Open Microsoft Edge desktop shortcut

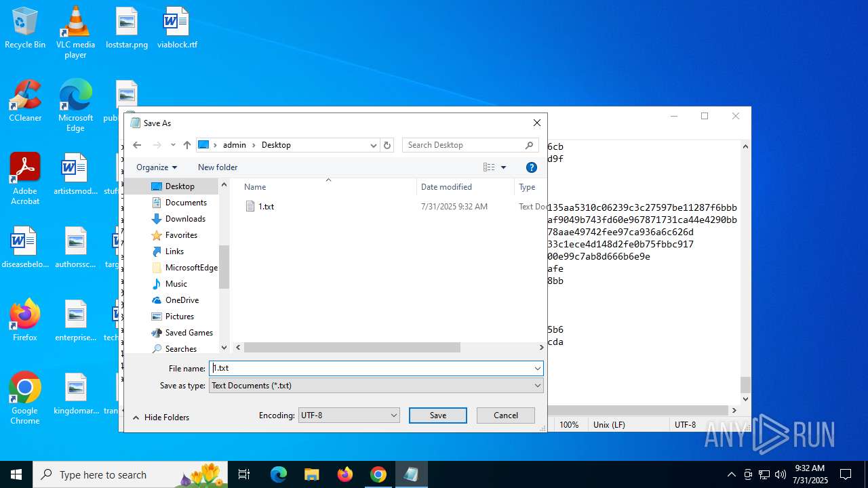pyautogui.click(x=75, y=106)
